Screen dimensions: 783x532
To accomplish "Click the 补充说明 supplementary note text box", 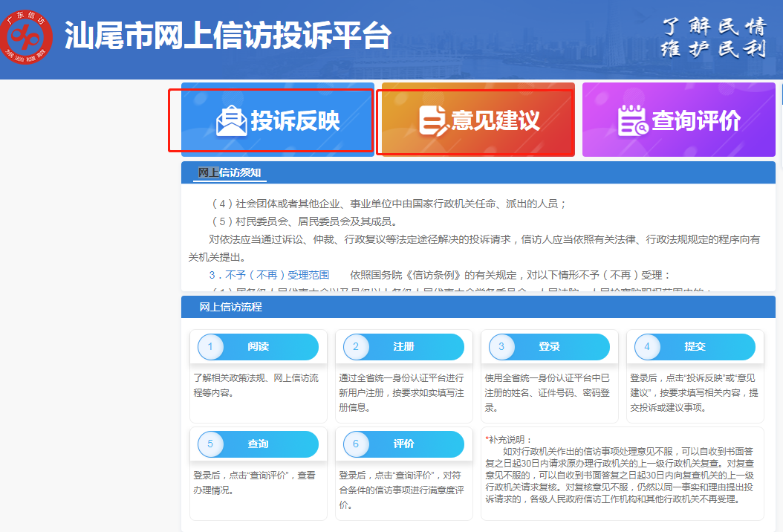I will click(622, 473).
